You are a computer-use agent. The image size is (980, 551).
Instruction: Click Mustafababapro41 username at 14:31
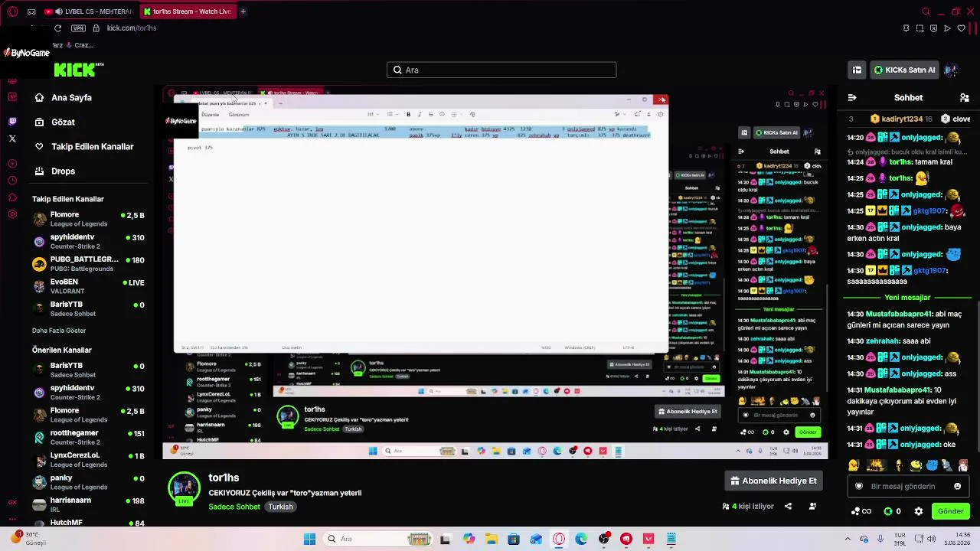(x=898, y=390)
